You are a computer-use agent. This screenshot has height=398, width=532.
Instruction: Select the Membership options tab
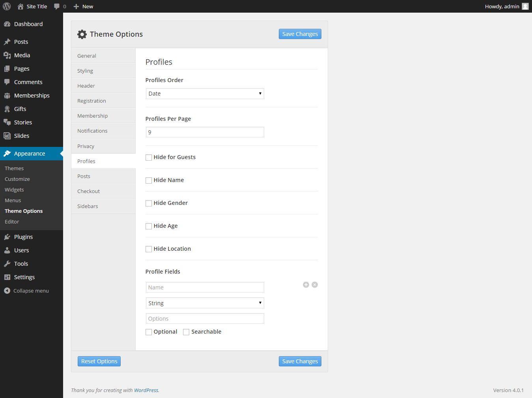[x=103, y=116]
